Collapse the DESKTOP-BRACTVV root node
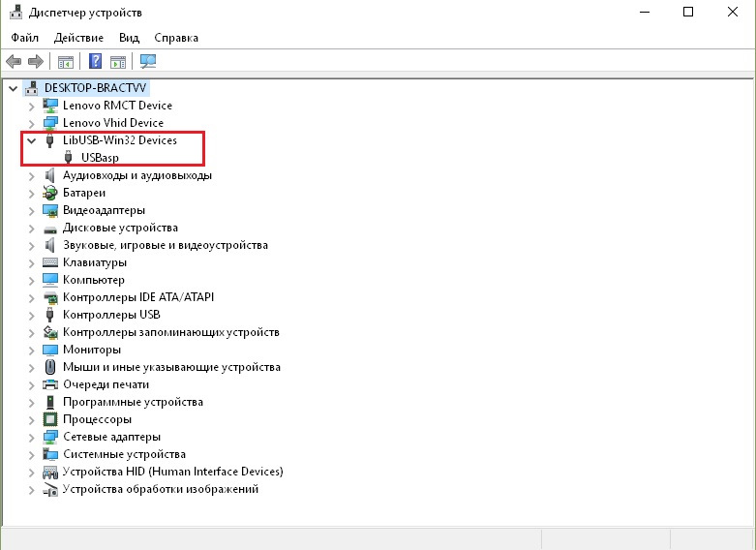Image resolution: width=756 pixels, height=550 pixels. click(13, 88)
